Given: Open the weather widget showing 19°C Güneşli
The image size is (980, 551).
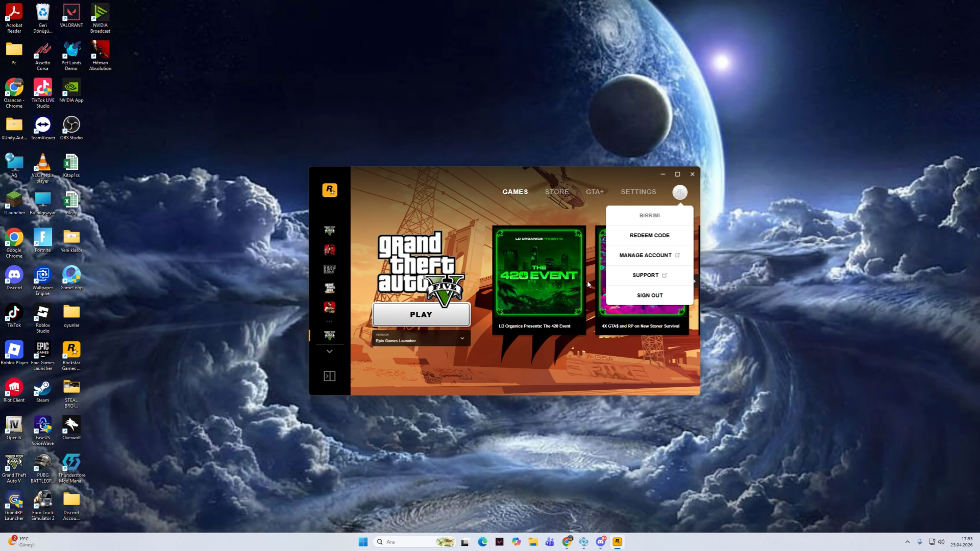Looking at the screenshot, I should coord(21,542).
